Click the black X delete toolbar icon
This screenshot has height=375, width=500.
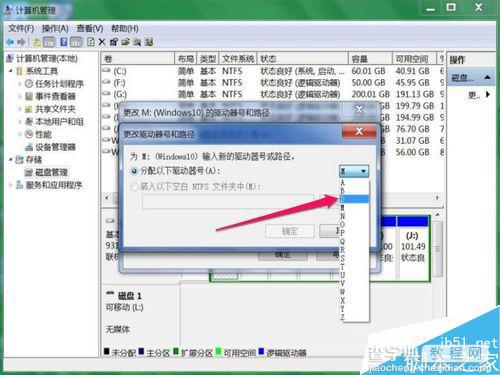click(102, 42)
